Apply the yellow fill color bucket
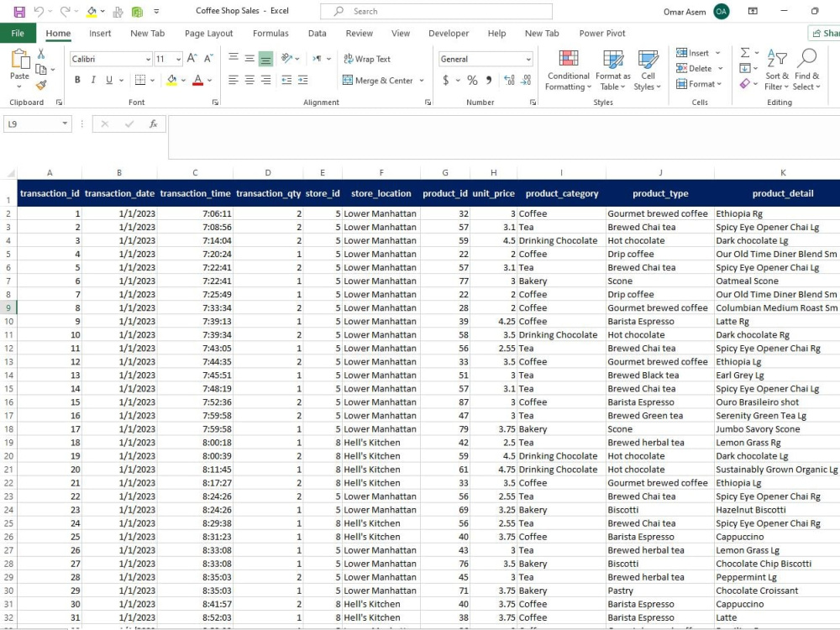840x630 pixels. pyautogui.click(x=171, y=81)
